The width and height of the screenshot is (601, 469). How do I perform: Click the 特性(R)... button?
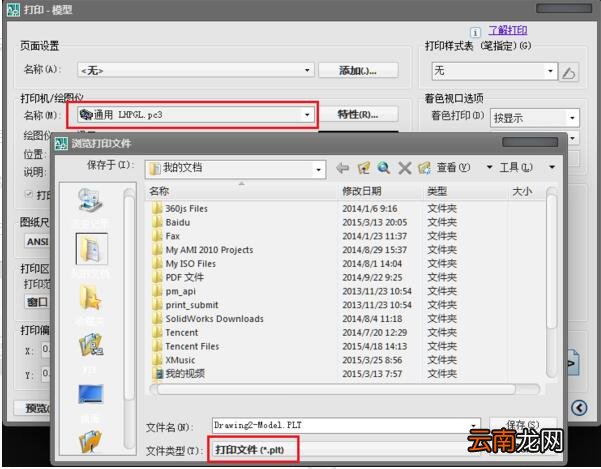[x=358, y=115]
